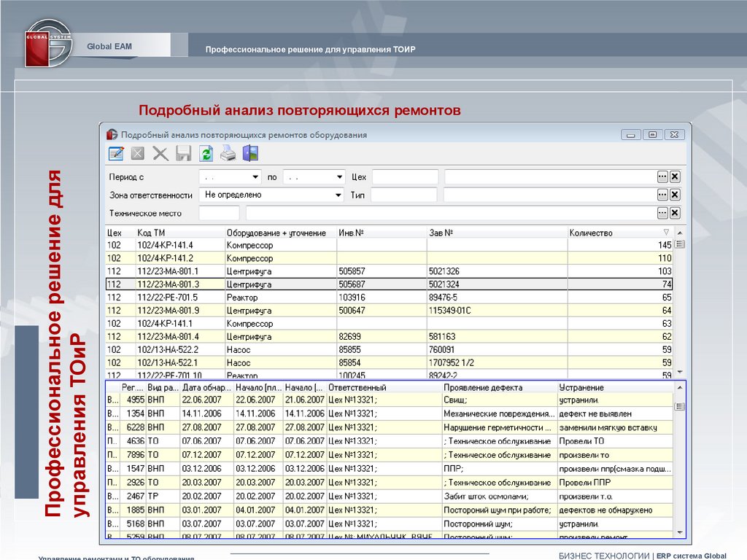Image resolution: width=747 pixels, height=560 pixels.
Task: Open the 'по' end date dropdown
Action: point(339,176)
